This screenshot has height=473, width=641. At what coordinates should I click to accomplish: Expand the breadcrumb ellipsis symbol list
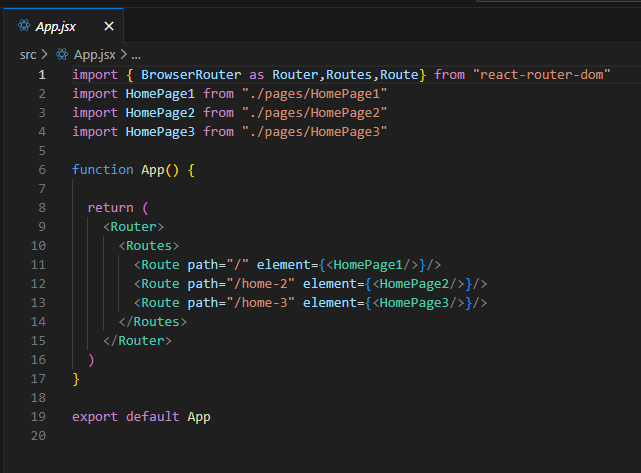(x=136, y=55)
